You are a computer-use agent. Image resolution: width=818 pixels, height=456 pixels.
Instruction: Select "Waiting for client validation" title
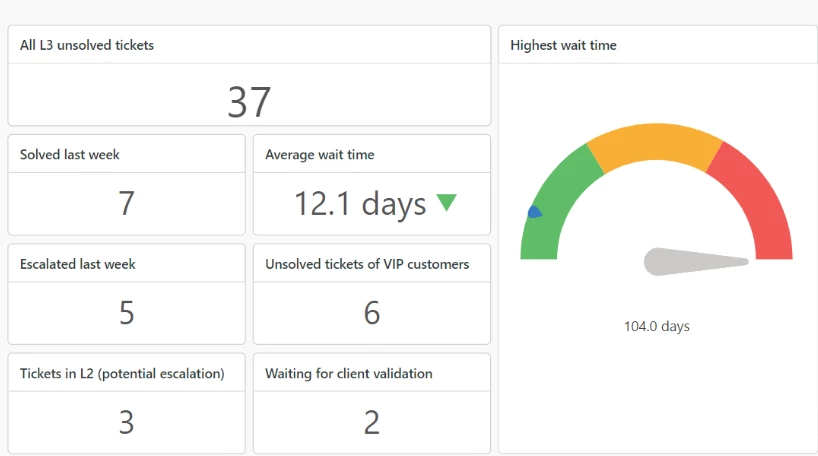tap(348, 374)
